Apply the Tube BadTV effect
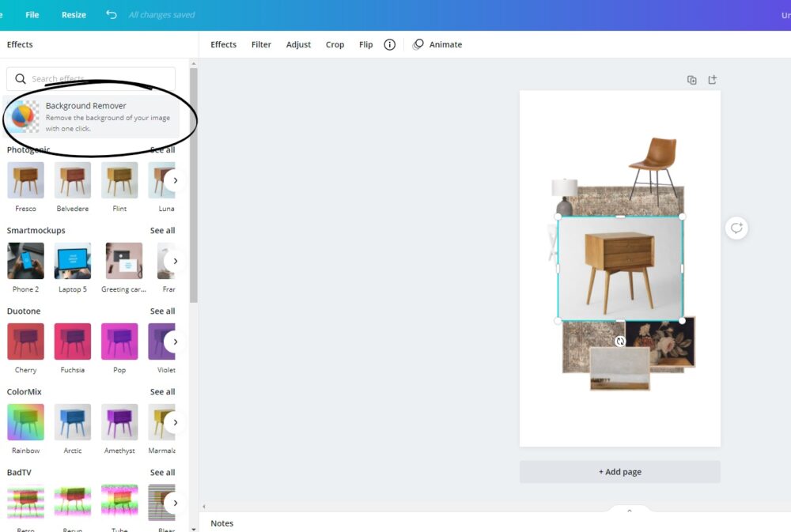The height and width of the screenshot is (532, 791). click(119, 503)
